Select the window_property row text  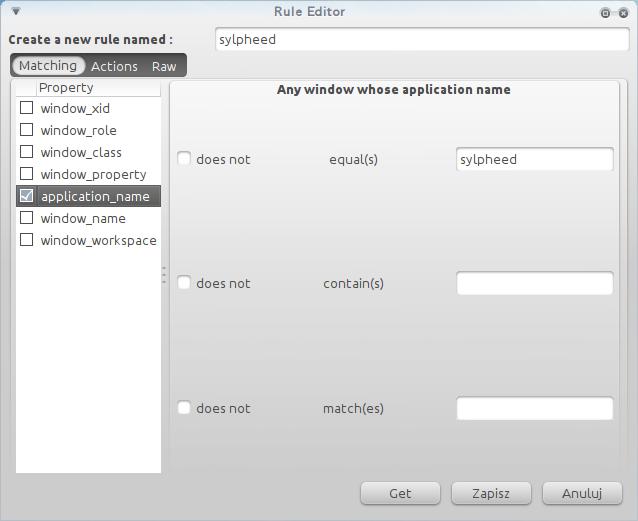[x=94, y=175]
